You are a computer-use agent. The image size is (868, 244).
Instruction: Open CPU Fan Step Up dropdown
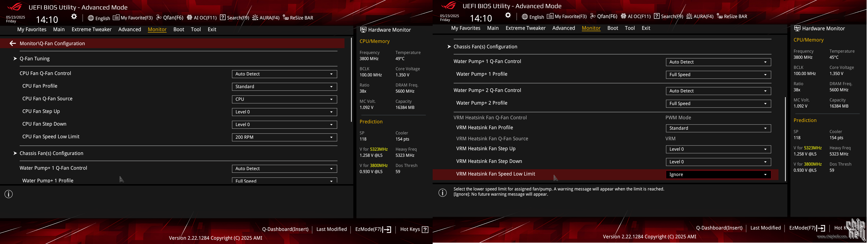pos(284,112)
